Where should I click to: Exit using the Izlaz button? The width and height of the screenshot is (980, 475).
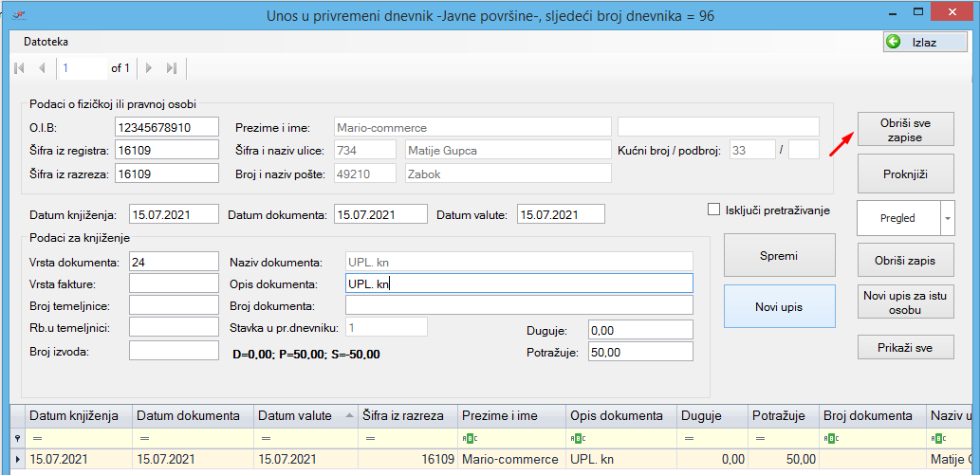click(x=925, y=42)
